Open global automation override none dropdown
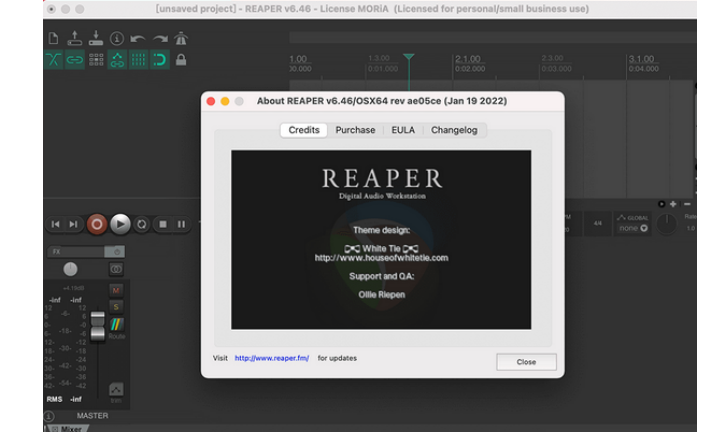This screenshot has width=720, height=432. coord(633,228)
